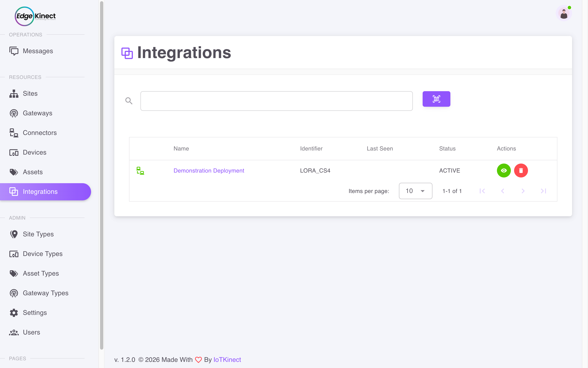The height and width of the screenshot is (368, 588).
Task: Open Devices in the sidebar
Action: pos(46,152)
